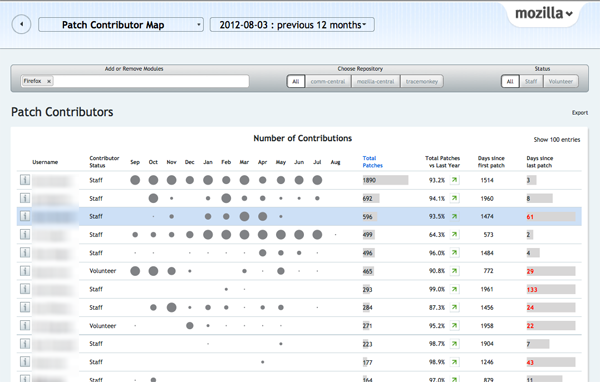Click green arrow icon next to 64.3%

pyautogui.click(x=454, y=234)
